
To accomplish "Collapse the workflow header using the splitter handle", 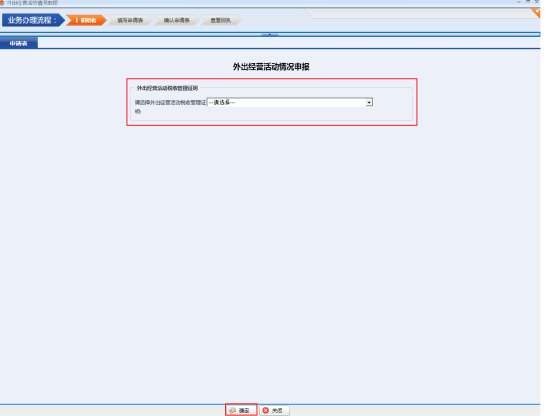I will pyautogui.click(x=270, y=35).
